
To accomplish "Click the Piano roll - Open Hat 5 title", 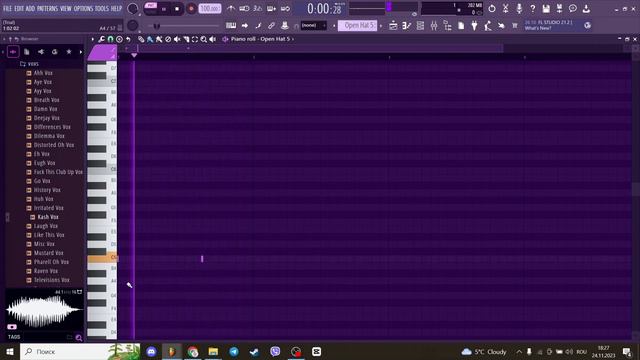I will [260, 39].
